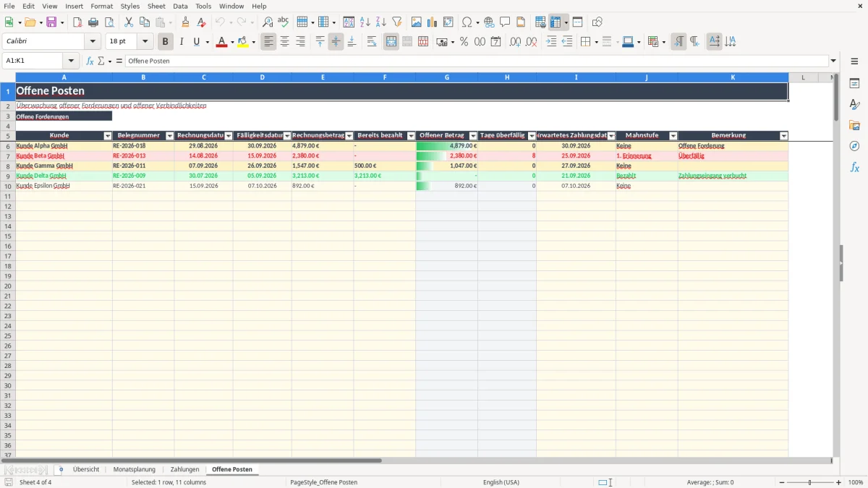Open the Kunde column filter dropdown
868x488 pixels.
point(108,136)
